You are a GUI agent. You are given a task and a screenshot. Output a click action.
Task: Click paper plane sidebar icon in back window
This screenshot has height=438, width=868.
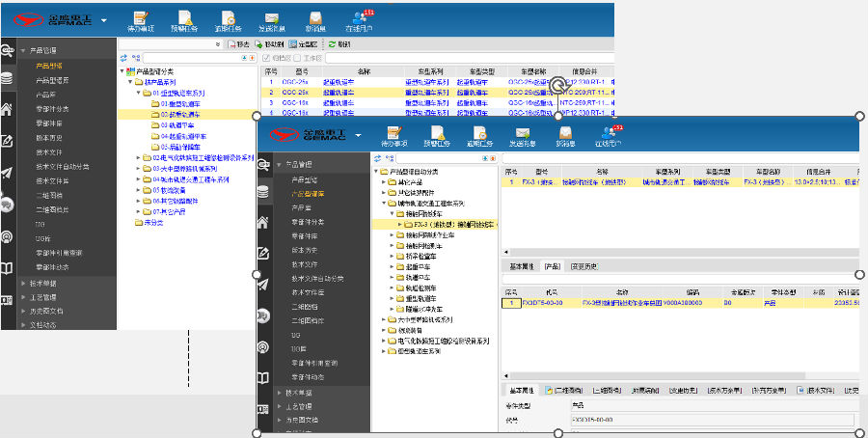[x=7, y=173]
